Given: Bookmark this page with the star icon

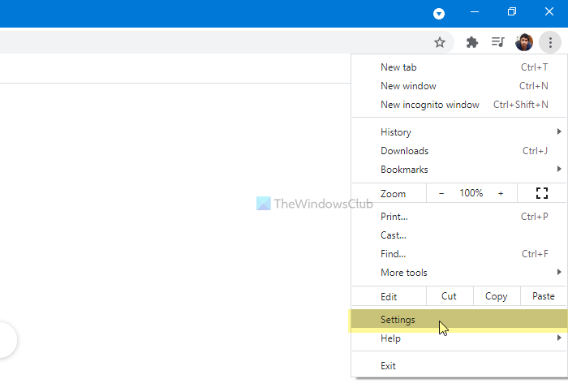Looking at the screenshot, I should coord(440,42).
